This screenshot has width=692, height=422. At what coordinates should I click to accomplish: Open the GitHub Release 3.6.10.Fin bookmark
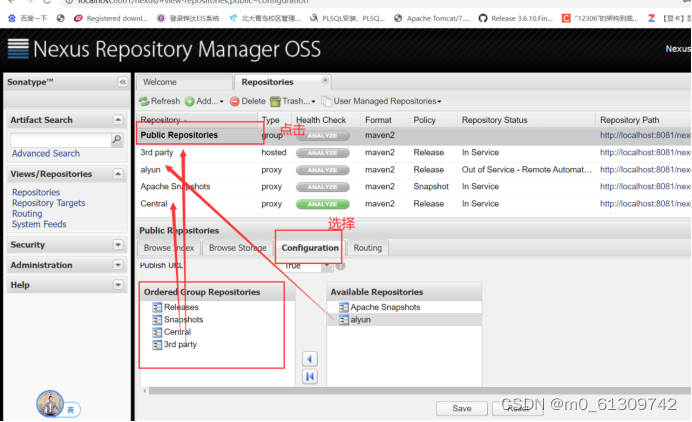coord(515,18)
